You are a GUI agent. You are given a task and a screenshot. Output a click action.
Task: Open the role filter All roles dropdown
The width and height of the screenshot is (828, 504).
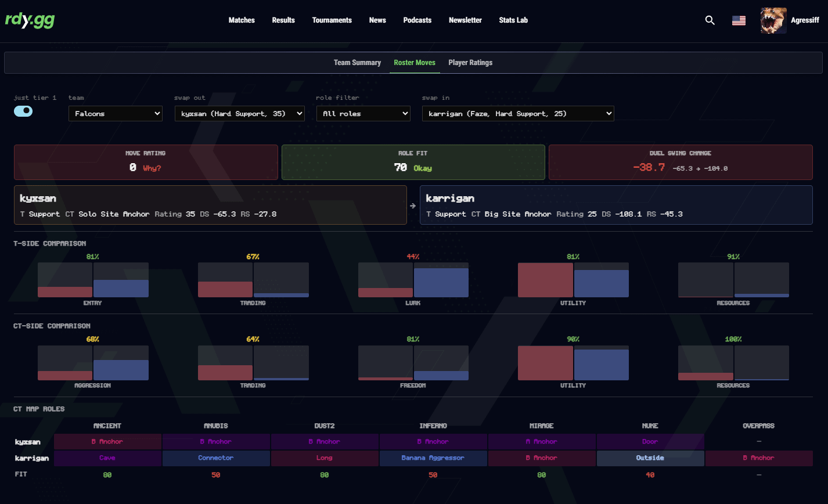[363, 114]
